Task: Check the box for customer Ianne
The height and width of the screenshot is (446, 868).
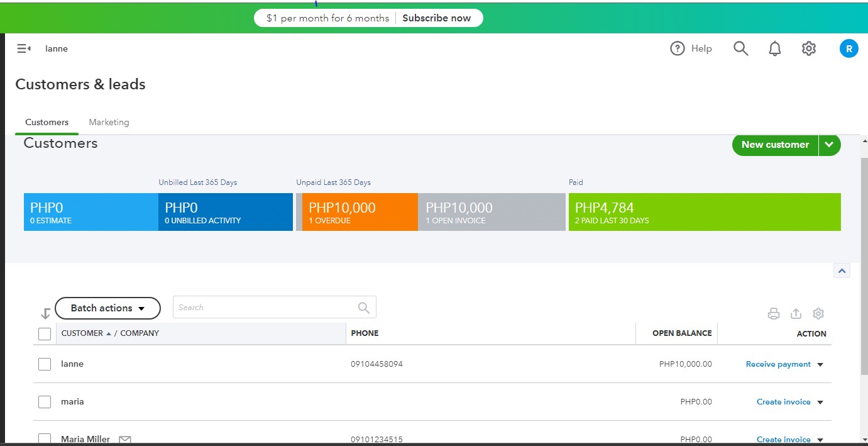Action: pos(45,364)
